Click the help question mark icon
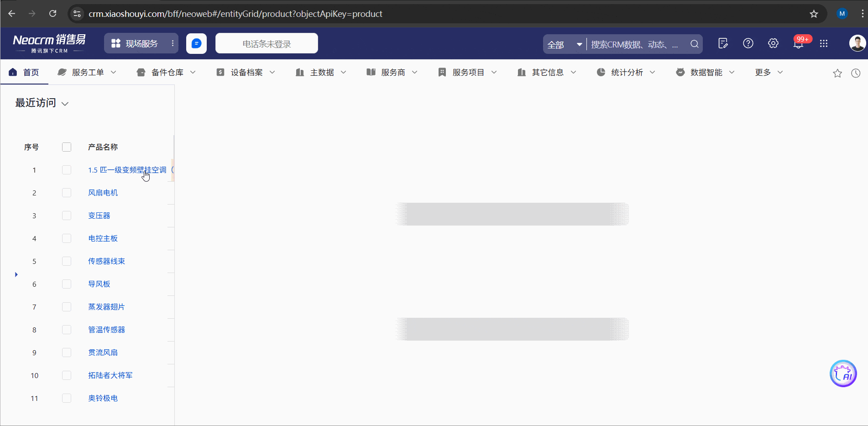The height and width of the screenshot is (426, 868). coord(748,43)
